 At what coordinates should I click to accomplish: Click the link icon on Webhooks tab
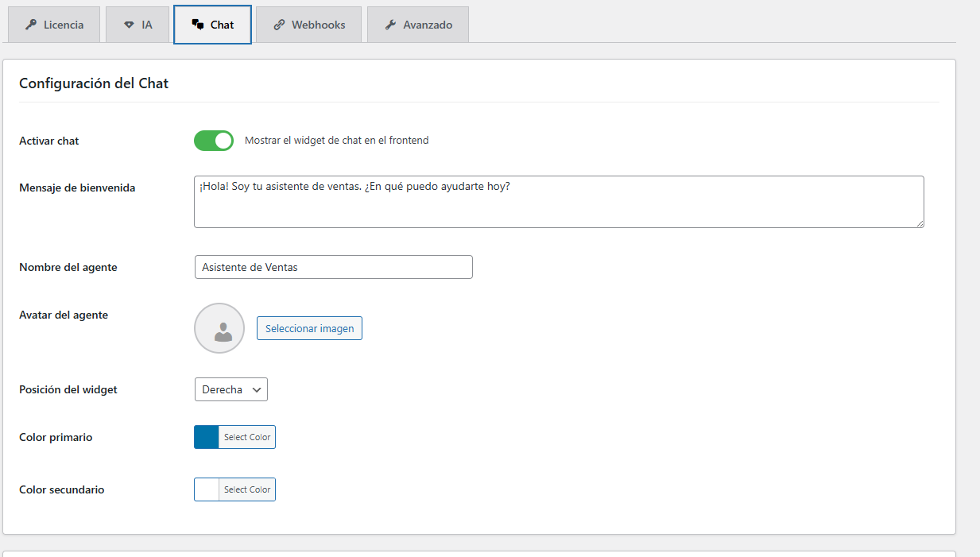[279, 25]
